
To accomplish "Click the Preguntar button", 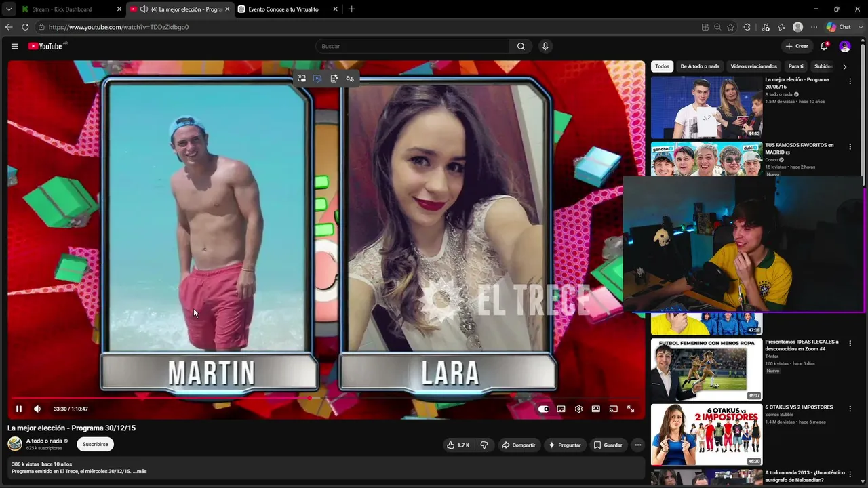I will click(x=565, y=445).
